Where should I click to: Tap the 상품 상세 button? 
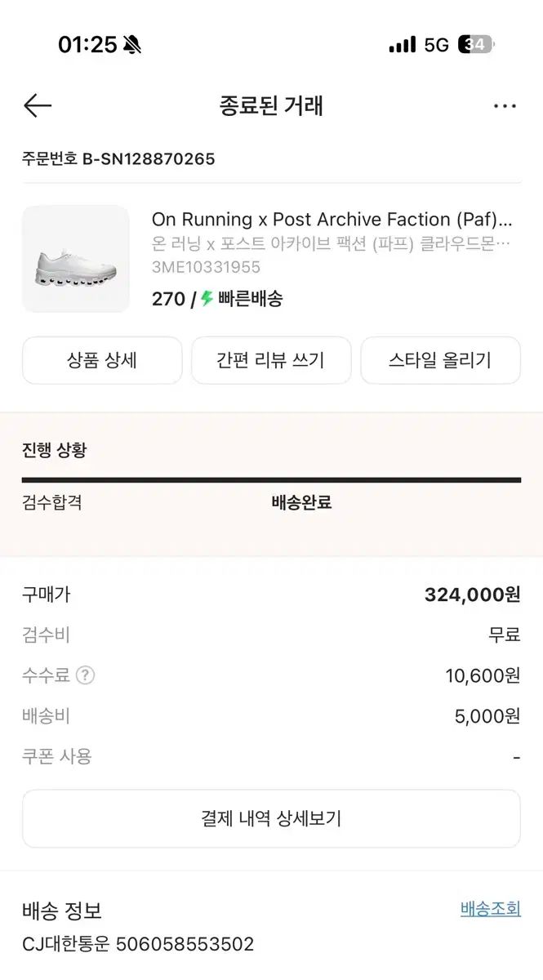point(102,360)
